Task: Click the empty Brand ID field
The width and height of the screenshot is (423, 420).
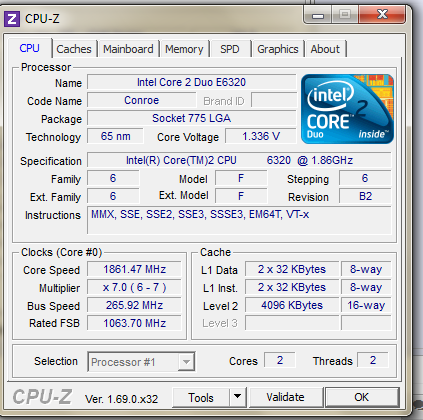Action: pos(274,100)
